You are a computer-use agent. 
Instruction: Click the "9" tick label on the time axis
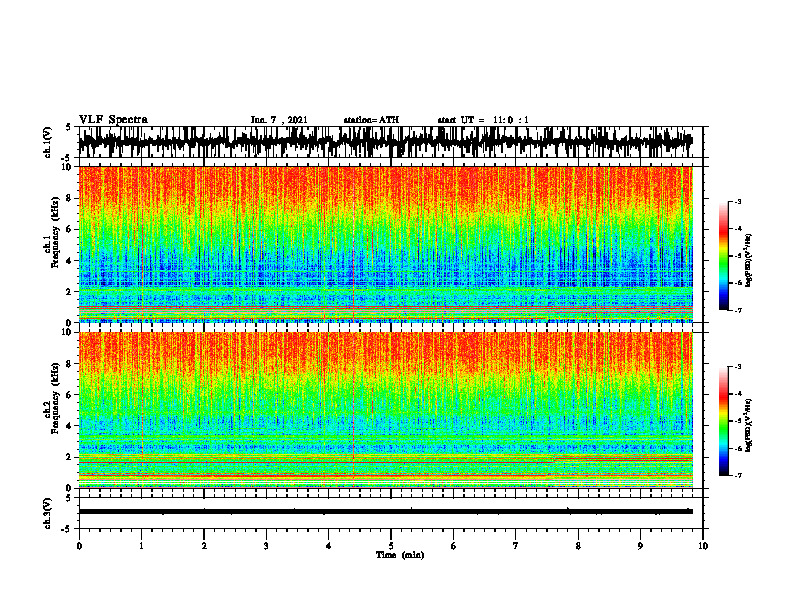tap(640, 546)
